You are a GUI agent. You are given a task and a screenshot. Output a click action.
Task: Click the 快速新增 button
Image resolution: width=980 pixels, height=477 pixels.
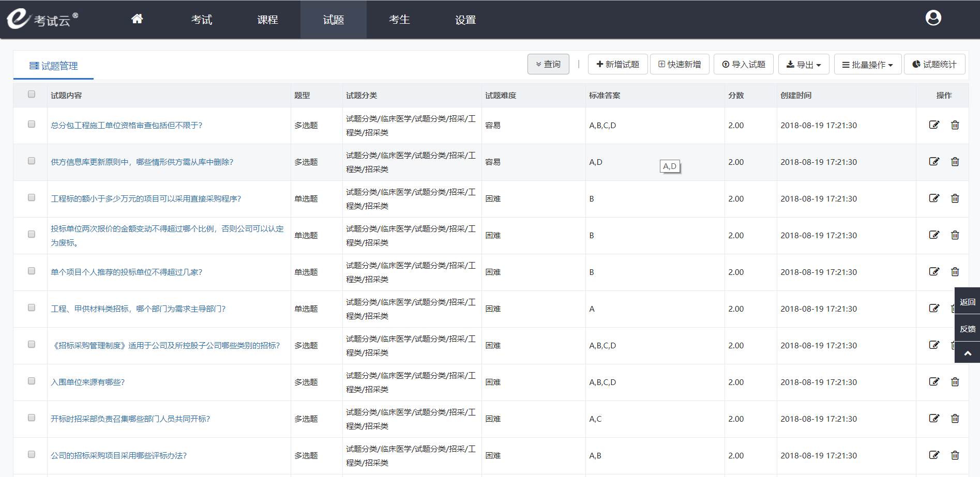[x=680, y=64]
